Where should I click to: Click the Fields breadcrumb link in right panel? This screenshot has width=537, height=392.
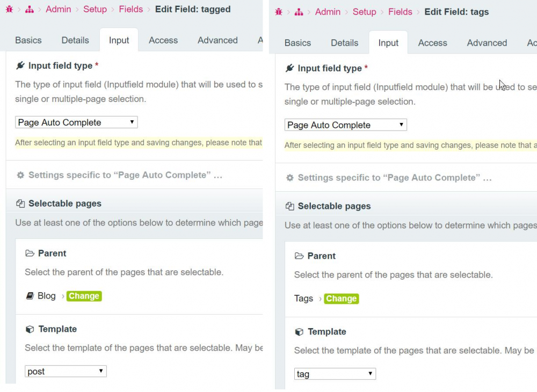(x=400, y=12)
